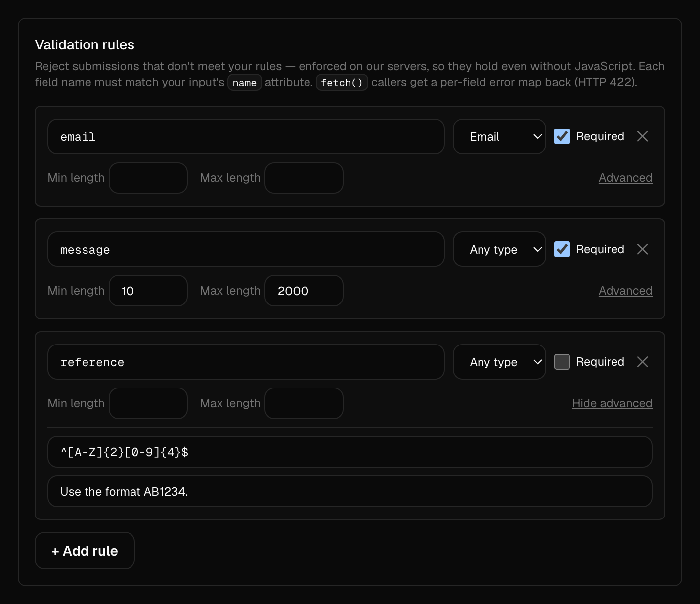Click the message Max length box showing 2000
This screenshot has width=700, height=604.
[304, 291]
